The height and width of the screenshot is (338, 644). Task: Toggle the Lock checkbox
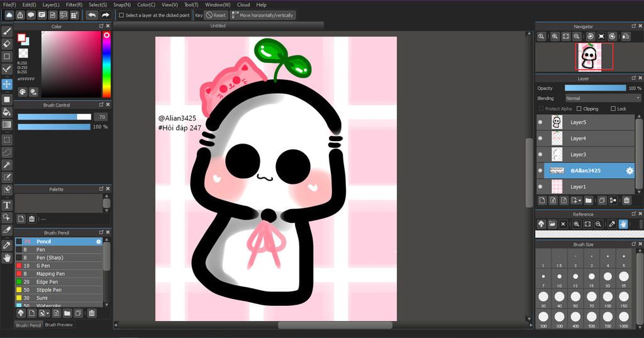click(613, 108)
